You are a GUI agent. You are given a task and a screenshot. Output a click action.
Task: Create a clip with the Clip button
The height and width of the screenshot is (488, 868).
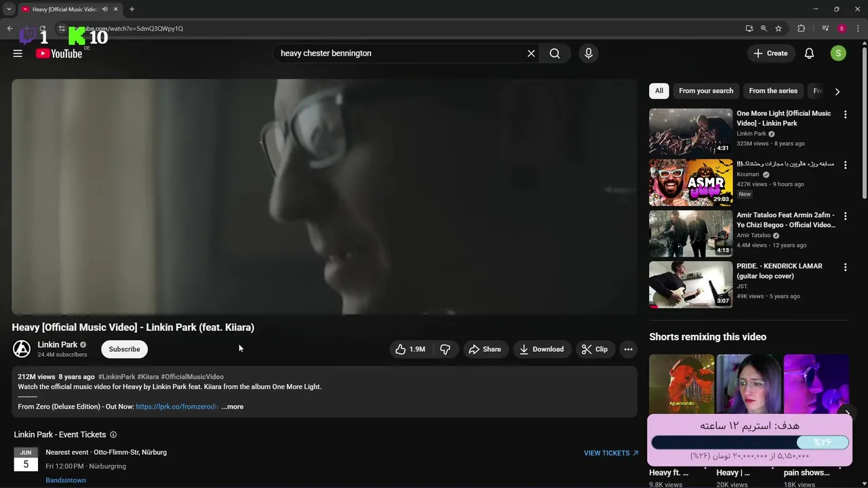click(x=595, y=349)
